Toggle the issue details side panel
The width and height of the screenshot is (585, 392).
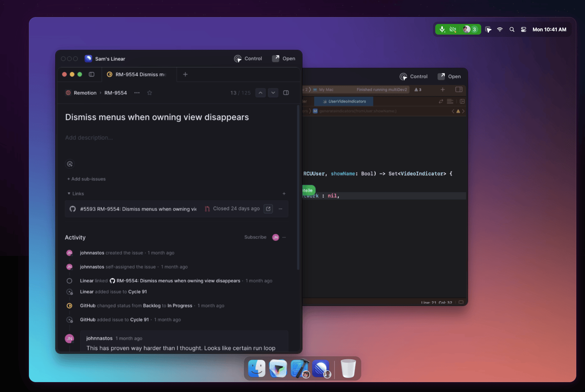coord(286,93)
